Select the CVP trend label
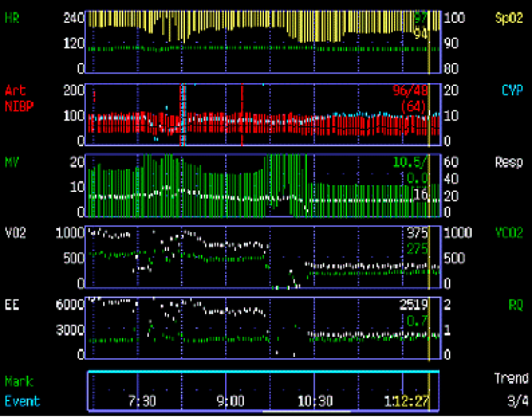The width and height of the screenshot is (532, 420). 513,90
